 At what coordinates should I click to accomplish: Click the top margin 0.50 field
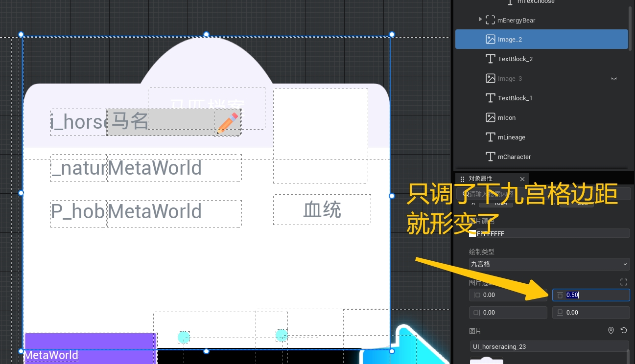[591, 295]
